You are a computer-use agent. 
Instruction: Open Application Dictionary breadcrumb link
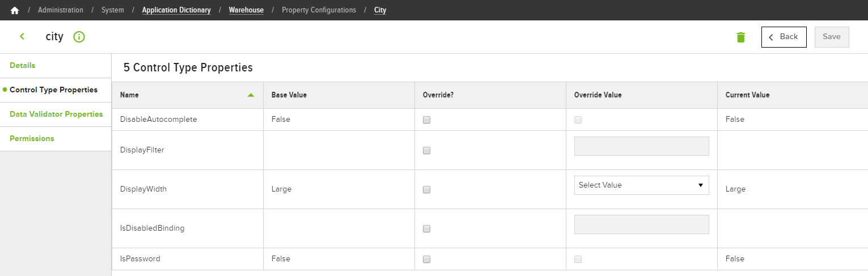coord(176,10)
